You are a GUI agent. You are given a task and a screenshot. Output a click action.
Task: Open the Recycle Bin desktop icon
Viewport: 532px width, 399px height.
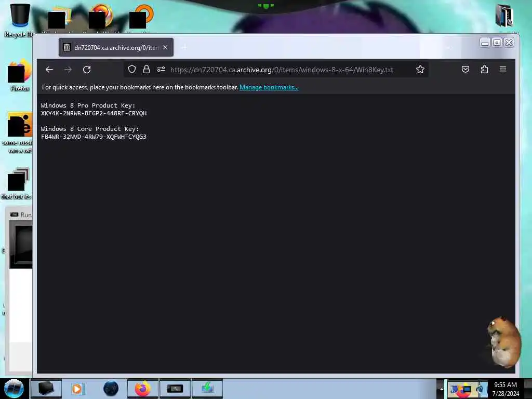(x=19, y=20)
